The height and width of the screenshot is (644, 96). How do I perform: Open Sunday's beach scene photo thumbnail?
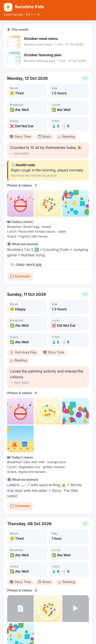tap(20, 439)
